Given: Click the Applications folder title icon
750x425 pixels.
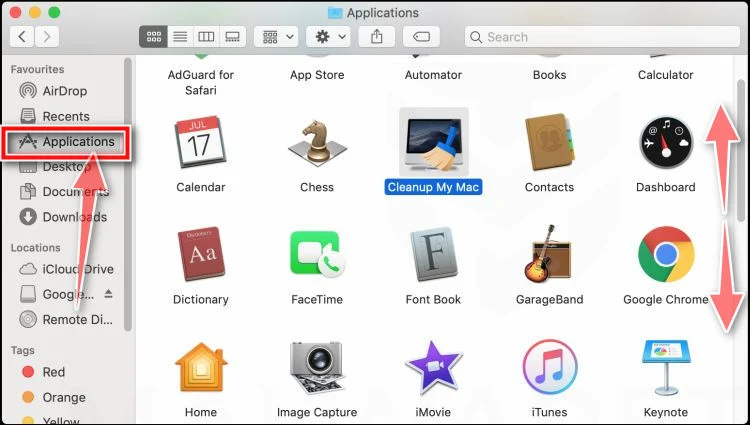Looking at the screenshot, I should point(335,13).
